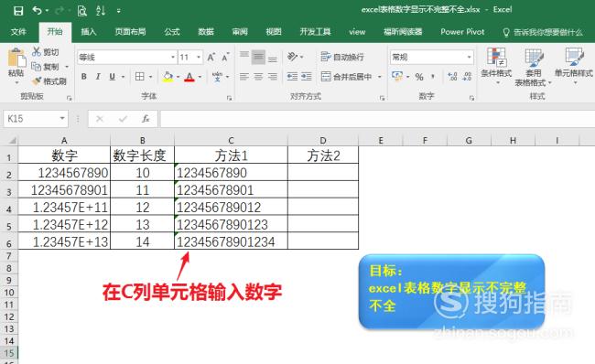Image resolution: width=595 pixels, height=364 pixels.
Task: Apply comma thousands separator style
Action: [x=433, y=77]
